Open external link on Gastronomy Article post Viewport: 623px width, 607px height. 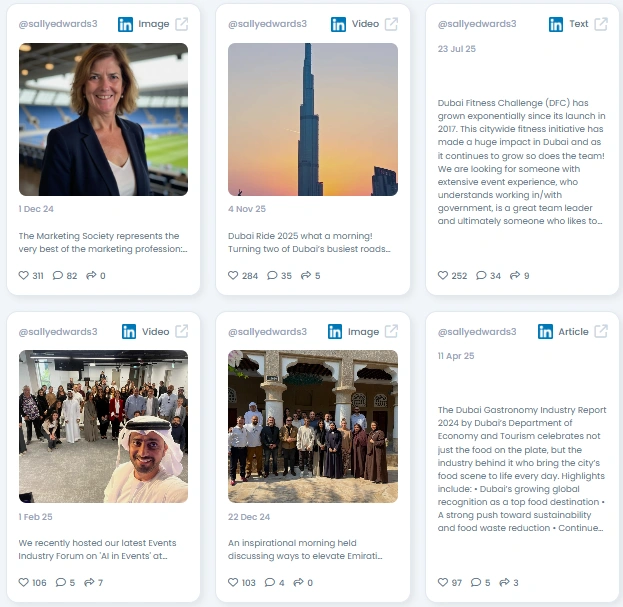[x=601, y=331]
